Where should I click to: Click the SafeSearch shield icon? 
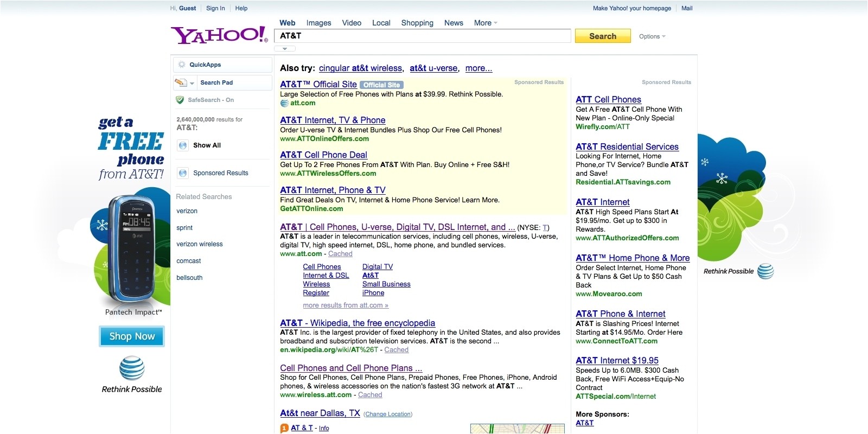click(x=180, y=100)
